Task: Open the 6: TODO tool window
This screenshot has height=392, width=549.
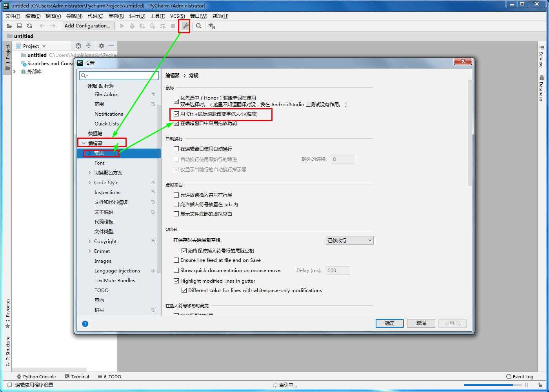Action: point(109,377)
